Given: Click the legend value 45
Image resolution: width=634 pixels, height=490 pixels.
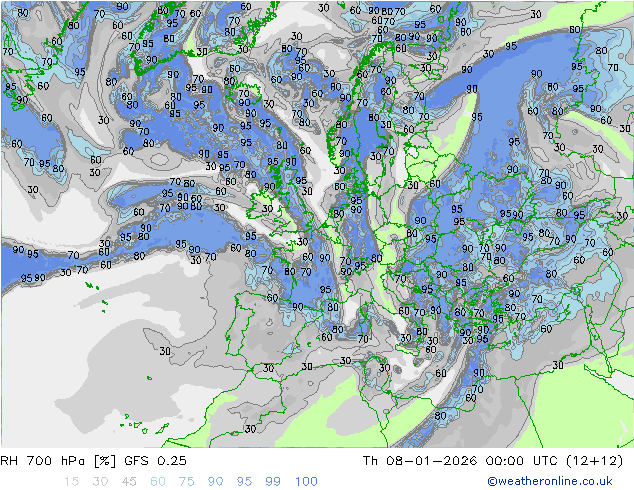Looking at the screenshot, I should point(129,481).
